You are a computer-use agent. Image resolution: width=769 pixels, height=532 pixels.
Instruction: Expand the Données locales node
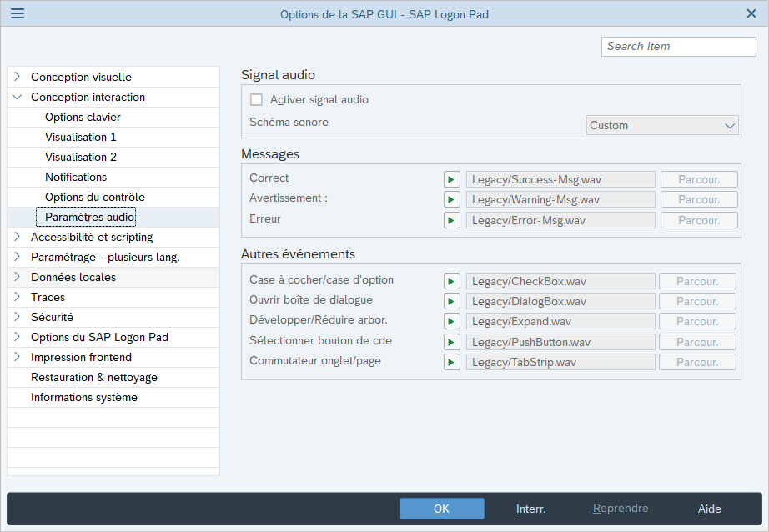(x=18, y=277)
